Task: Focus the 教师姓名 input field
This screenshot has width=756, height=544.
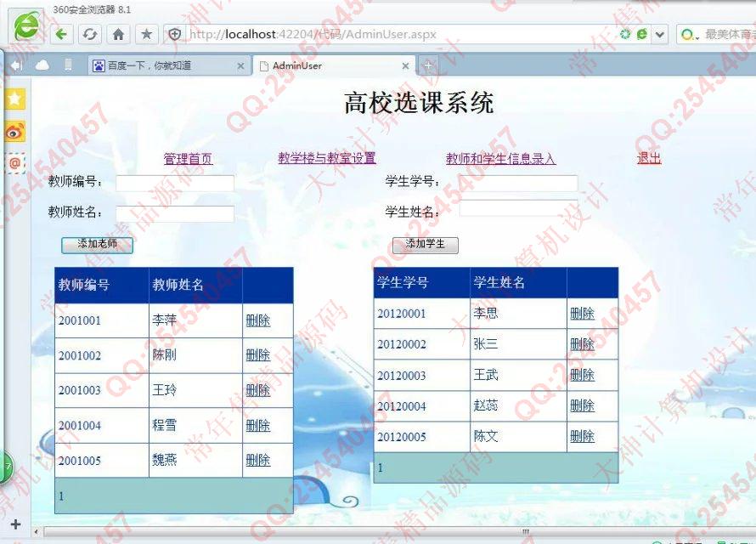Action: coord(175,213)
